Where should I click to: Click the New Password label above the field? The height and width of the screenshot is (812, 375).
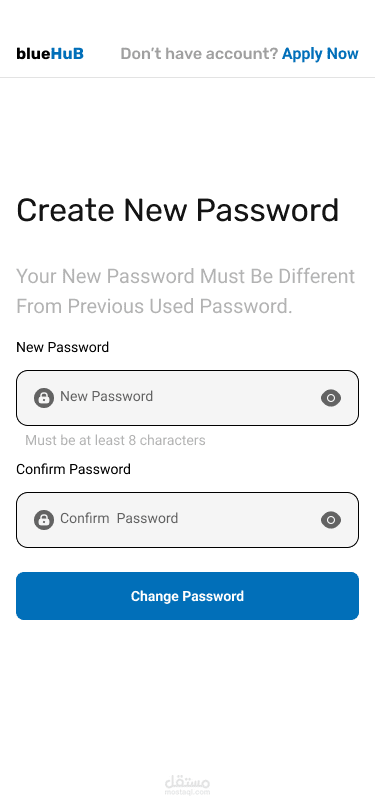pyautogui.click(x=63, y=347)
